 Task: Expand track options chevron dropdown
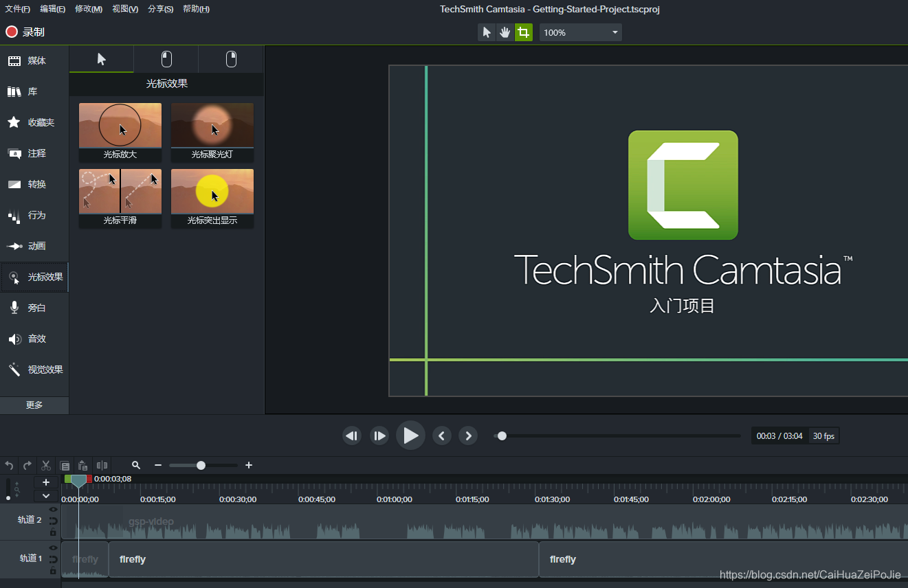(x=46, y=495)
